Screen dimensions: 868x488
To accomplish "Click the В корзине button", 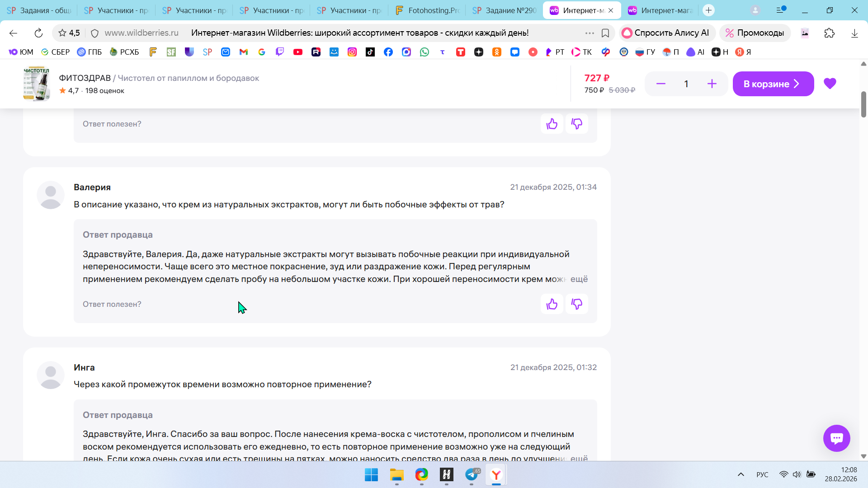I will (773, 84).
